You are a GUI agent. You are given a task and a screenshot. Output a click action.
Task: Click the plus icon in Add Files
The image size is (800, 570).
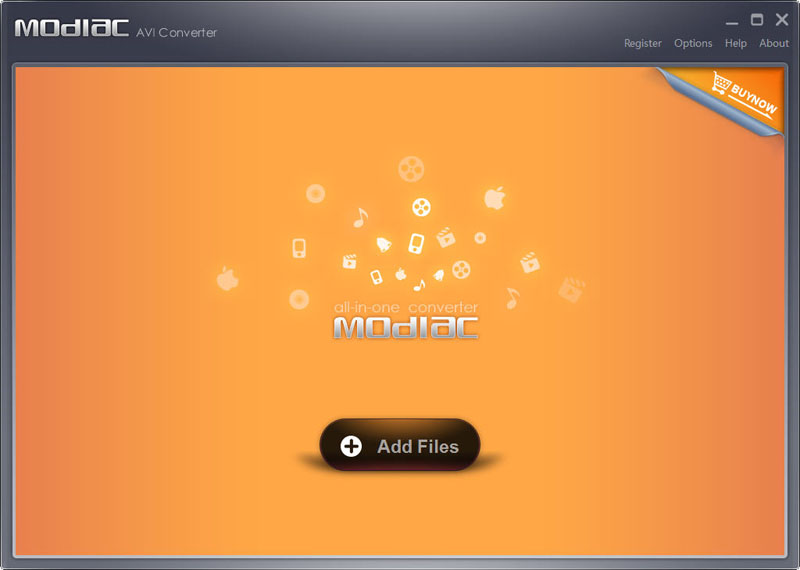tap(351, 446)
